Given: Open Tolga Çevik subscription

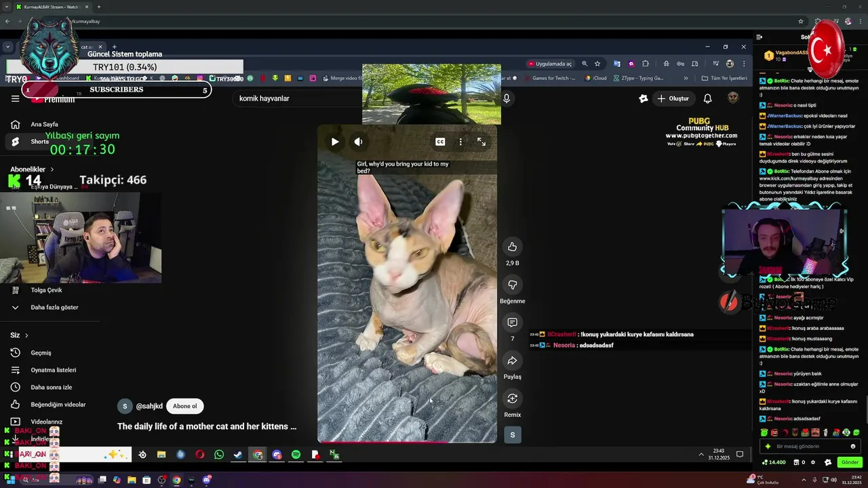Looking at the screenshot, I should click(46, 290).
